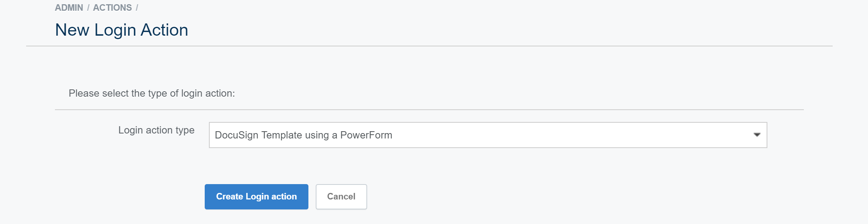Dismiss the form with the Cancel button

(x=341, y=196)
